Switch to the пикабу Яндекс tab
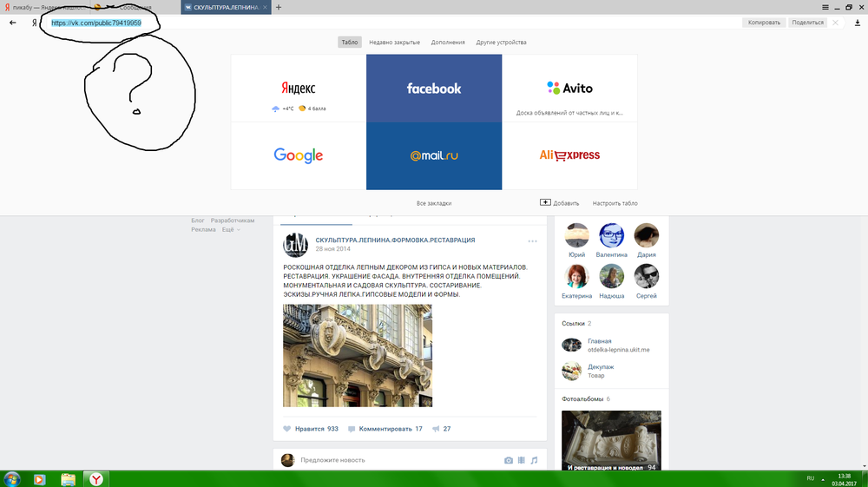Image resolution: width=868 pixels, height=487 pixels. coord(45,7)
